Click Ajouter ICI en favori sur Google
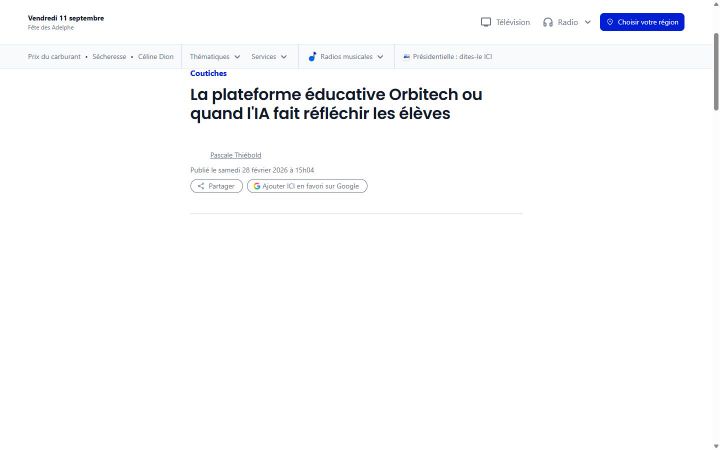Image resolution: width=720 pixels, height=450 pixels. coord(307,186)
